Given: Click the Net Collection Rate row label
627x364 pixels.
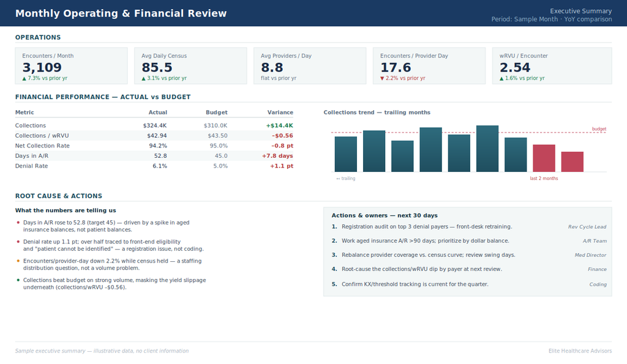Looking at the screenshot, I should 42,146.
